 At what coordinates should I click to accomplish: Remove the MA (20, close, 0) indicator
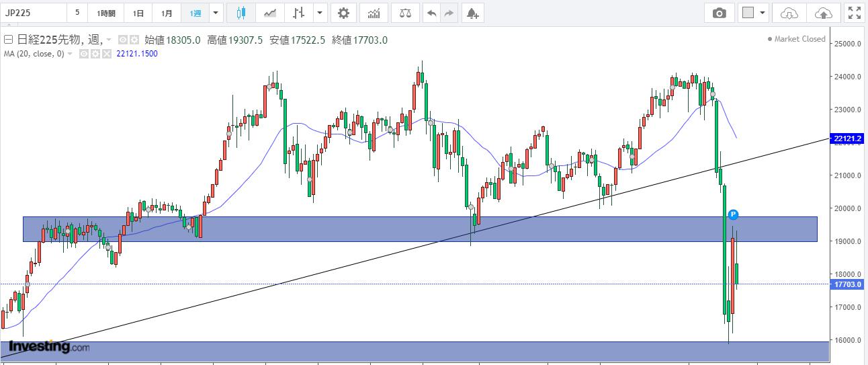105,54
